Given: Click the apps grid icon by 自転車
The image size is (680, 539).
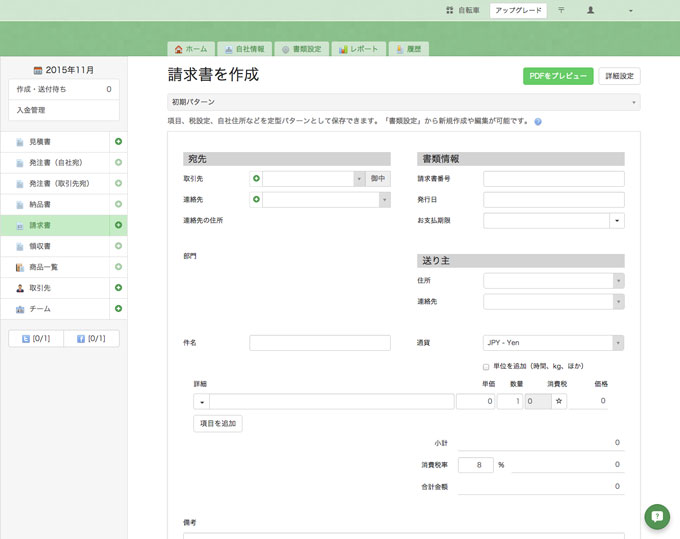Looking at the screenshot, I should click(x=449, y=10).
